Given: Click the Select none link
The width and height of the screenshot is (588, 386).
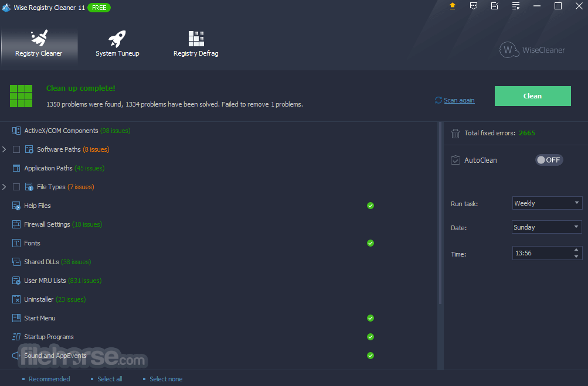Looking at the screenshot, I should (x=166, y=379).
